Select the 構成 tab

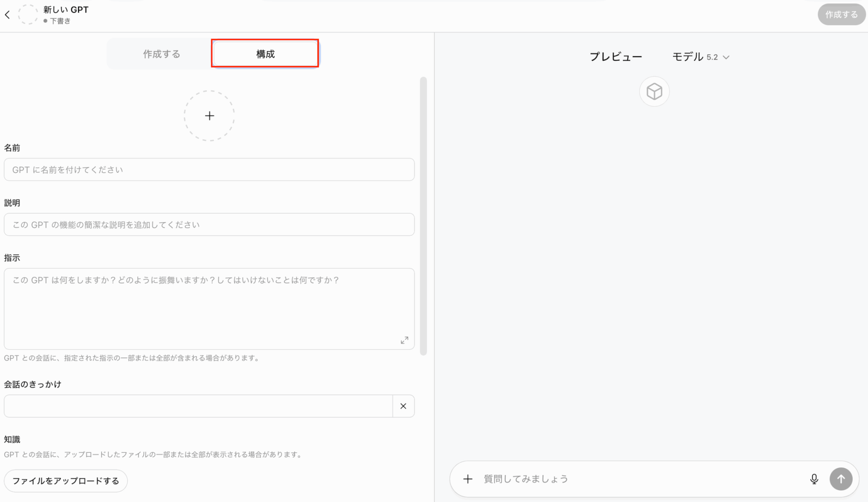tap(265, 54)
